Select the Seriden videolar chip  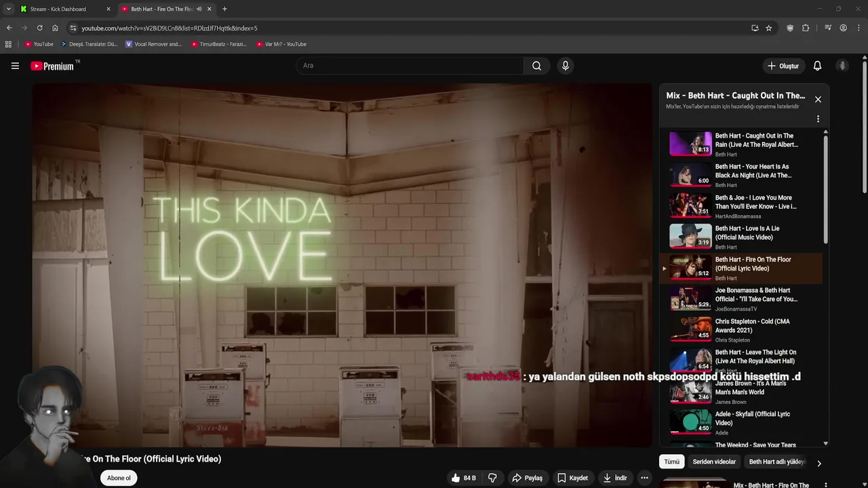[x=714, y=462]
